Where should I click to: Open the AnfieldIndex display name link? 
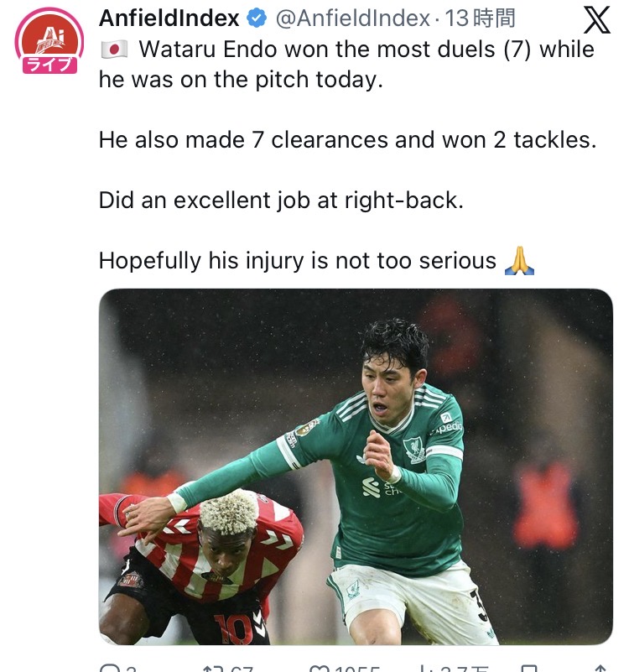169,18
